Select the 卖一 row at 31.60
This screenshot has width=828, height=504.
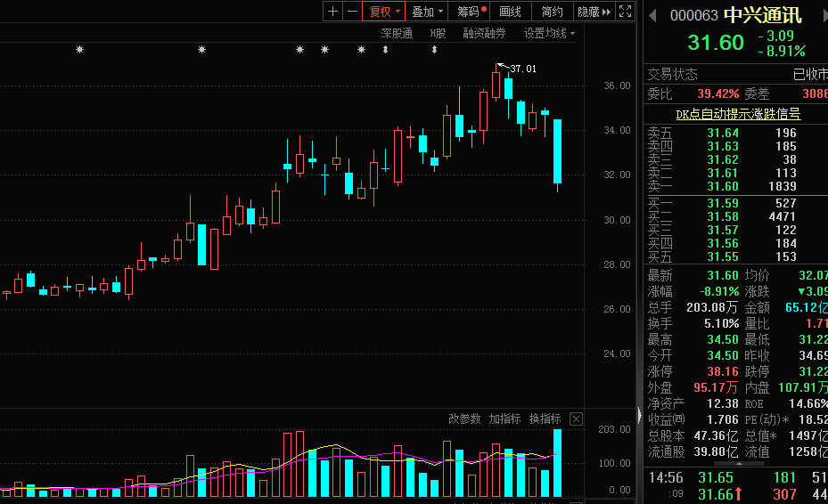737,186
